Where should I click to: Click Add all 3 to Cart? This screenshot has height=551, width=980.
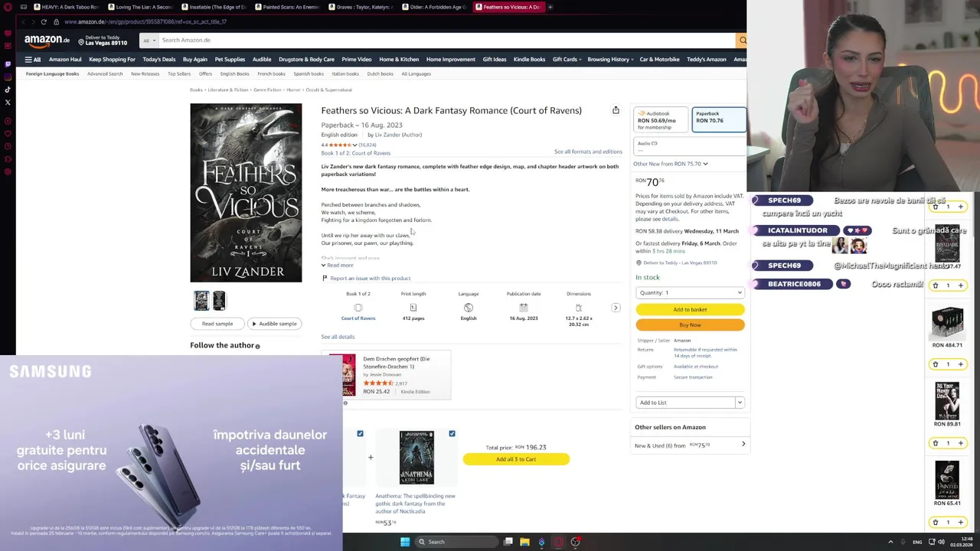516,459
